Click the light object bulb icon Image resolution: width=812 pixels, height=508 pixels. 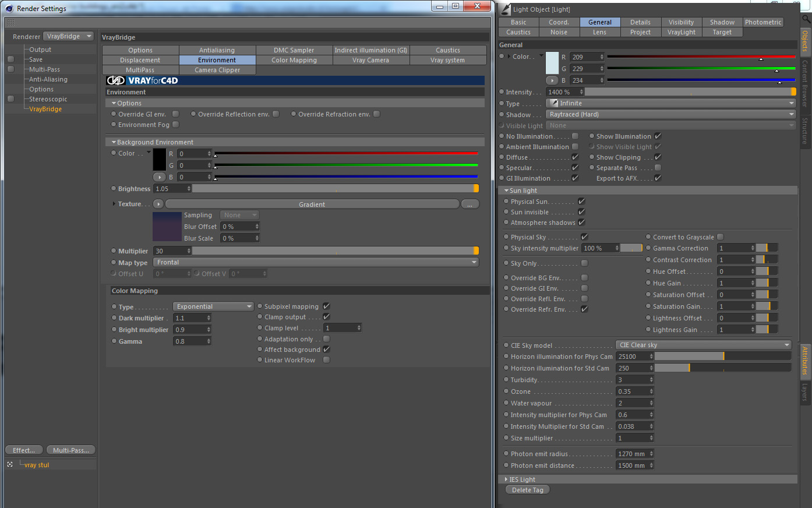tap(504, 9)
